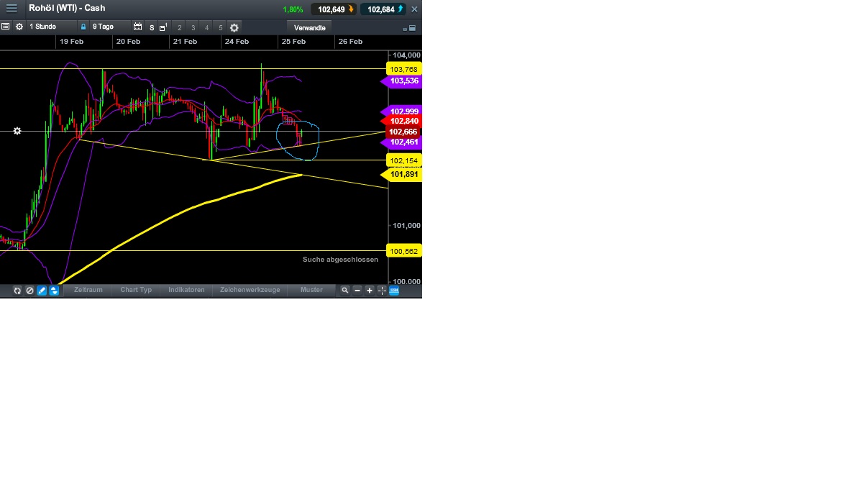Viewport: 868px width, 502px height.
Task: Open the Indikatoren menu
Action: click(186, 290)
